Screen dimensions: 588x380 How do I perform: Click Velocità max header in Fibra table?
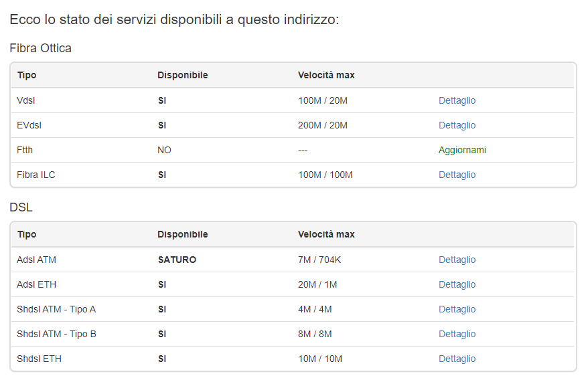[x=326, y=75]
